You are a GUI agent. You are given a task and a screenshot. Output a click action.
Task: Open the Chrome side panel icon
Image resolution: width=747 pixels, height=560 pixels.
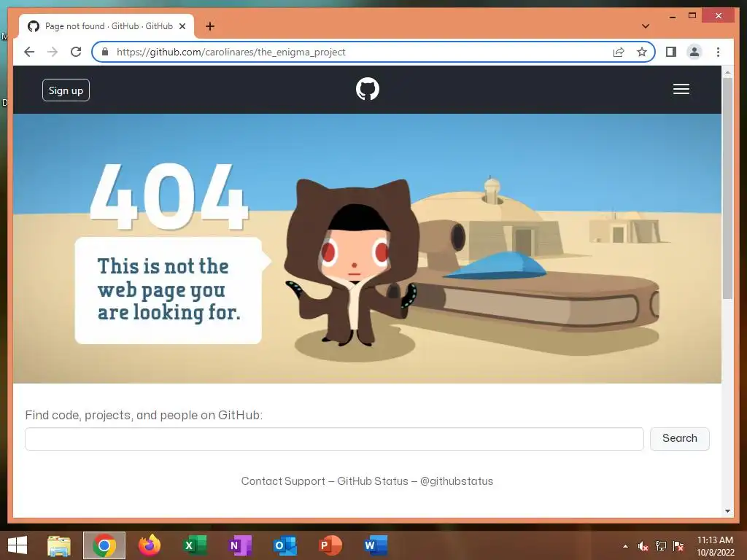(671, 52)
